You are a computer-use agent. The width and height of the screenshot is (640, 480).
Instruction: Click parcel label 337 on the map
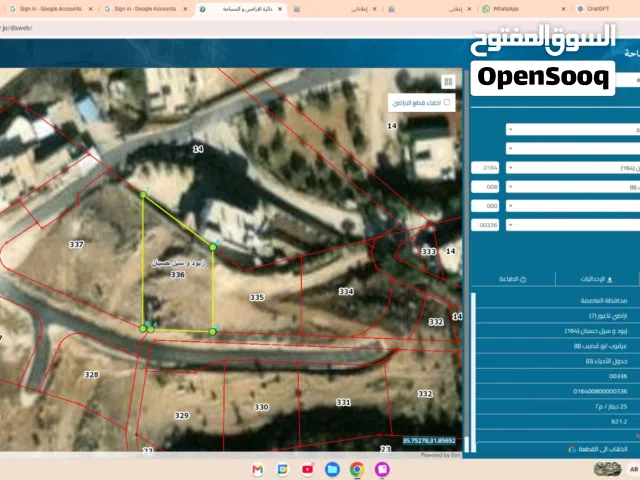(76, 244)
